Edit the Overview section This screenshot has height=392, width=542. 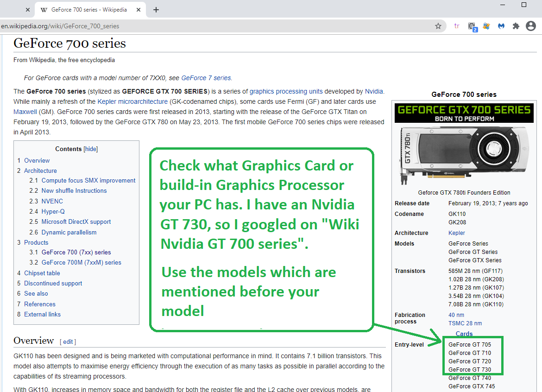click(x=68, y=342)
